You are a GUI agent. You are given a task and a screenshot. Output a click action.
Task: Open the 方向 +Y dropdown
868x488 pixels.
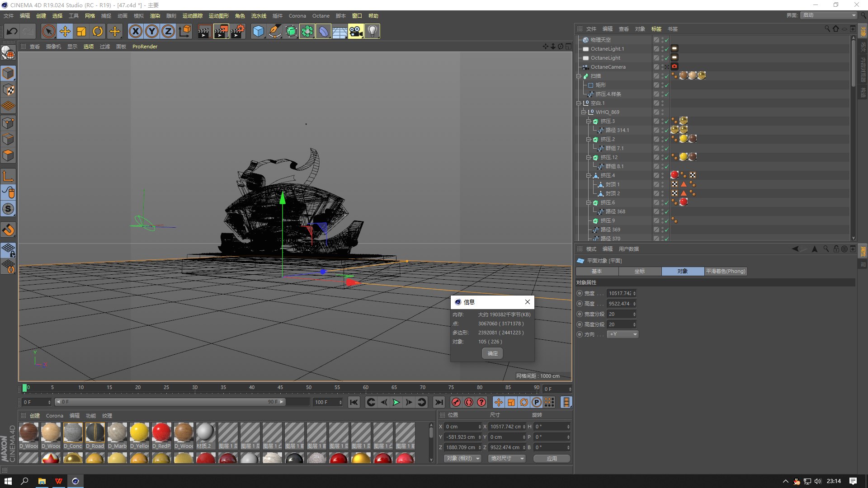pos(623,334)
